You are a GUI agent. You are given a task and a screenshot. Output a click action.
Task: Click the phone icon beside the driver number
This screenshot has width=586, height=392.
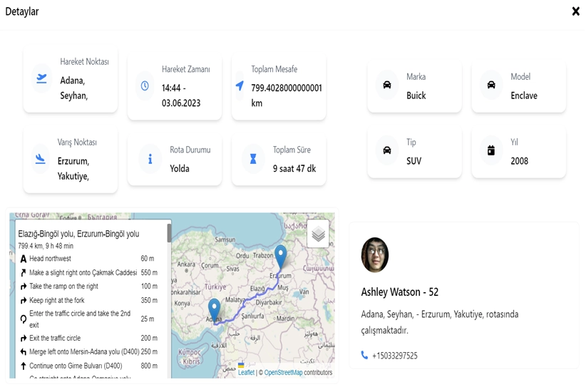click(364, 355)
